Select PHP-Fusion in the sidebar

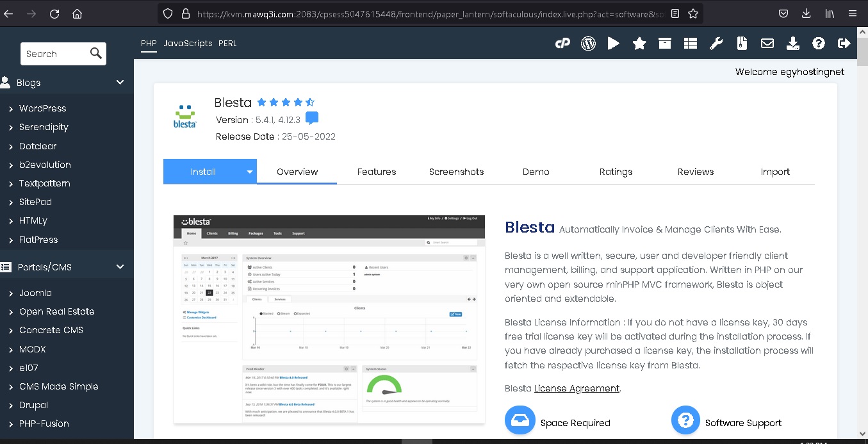(44, 423)
